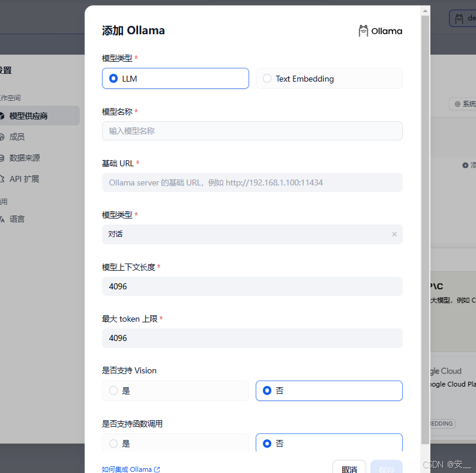Clear the 对话 selection with the X icon
Image resolution: width=476 pixels, height=473 pixels.
point(394,234)
